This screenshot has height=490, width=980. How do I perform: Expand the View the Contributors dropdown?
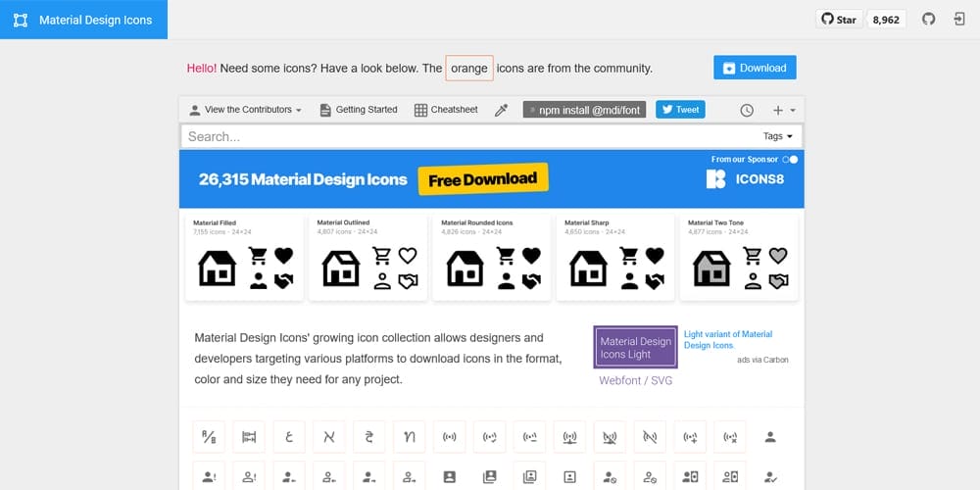coord(246,110)
